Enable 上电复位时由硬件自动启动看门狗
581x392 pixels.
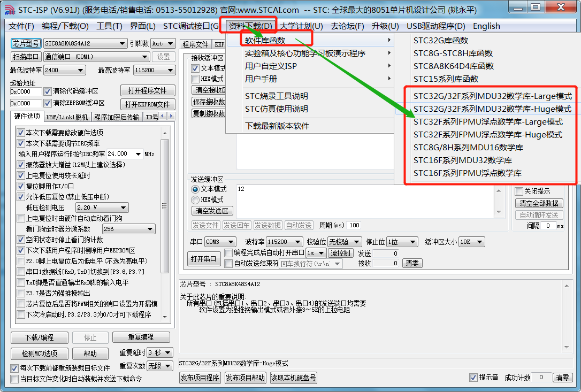click(21, 218)
